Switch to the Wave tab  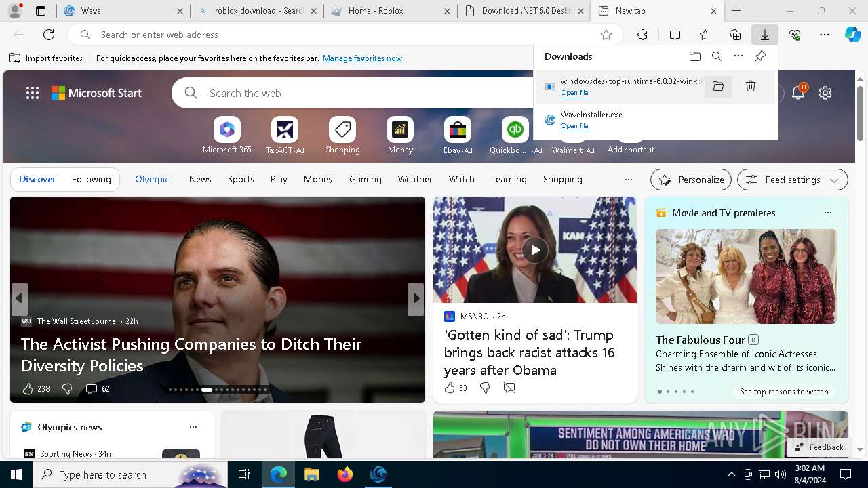(122, 11)
